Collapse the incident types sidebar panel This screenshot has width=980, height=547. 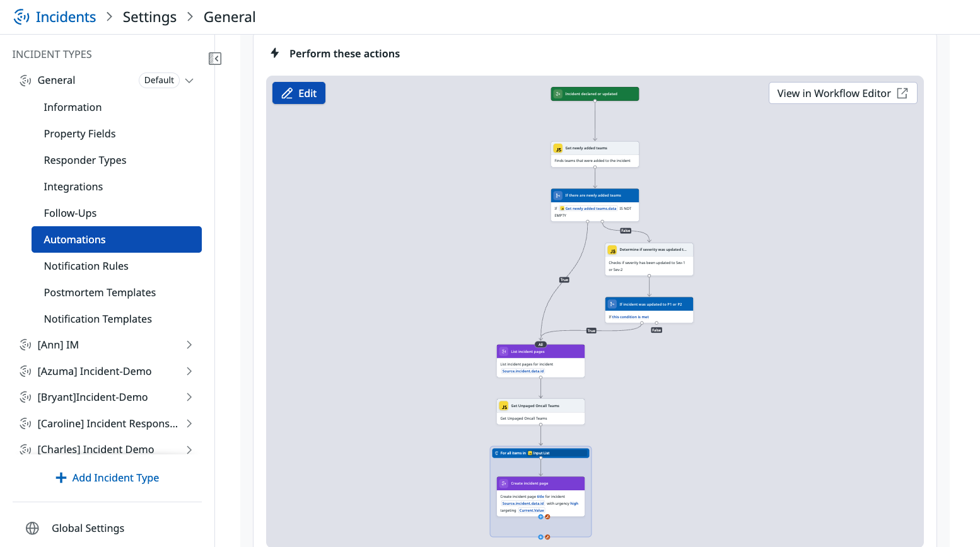(x=215, y=59)
